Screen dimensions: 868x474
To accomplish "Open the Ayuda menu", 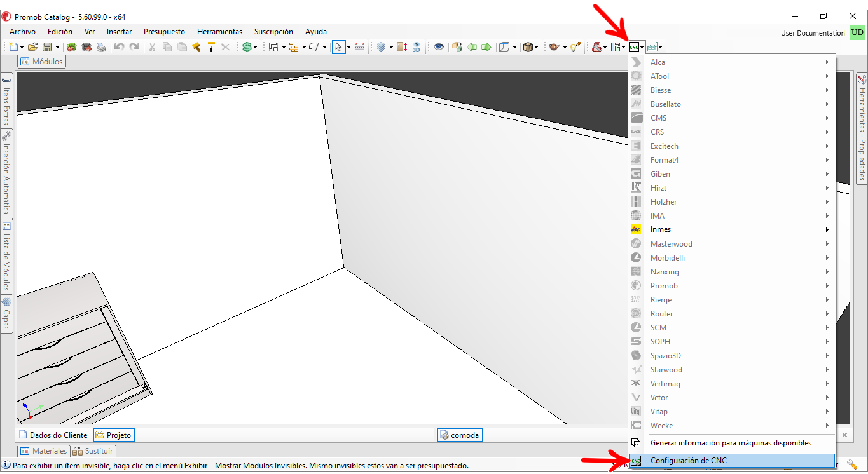I will point(316,32).
